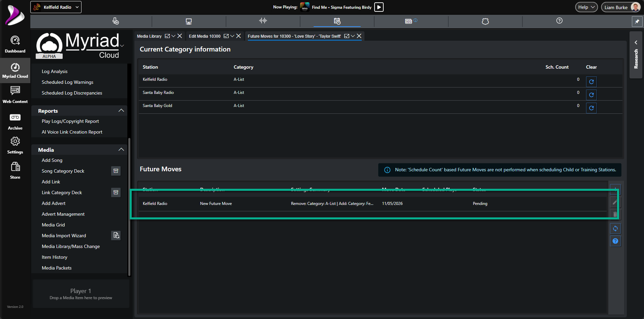Choose Add Song in the Media menu
The image size is (644, 319).
52,160
